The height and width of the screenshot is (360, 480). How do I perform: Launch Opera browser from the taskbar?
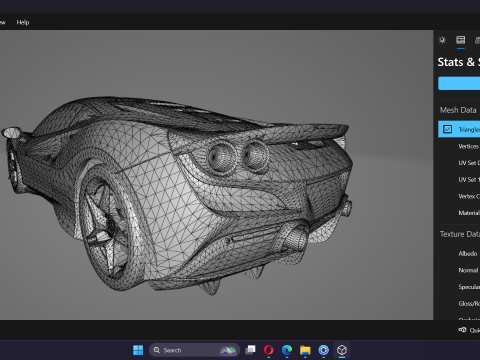(268, 350)
